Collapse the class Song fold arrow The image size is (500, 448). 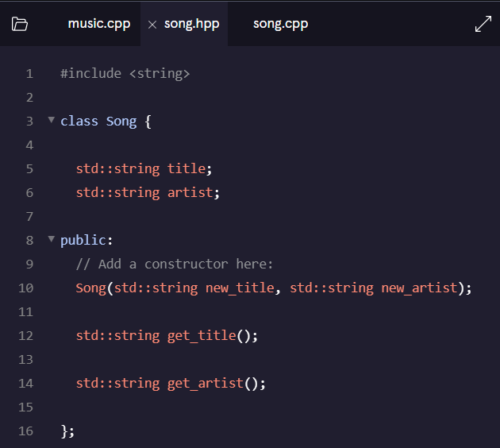(x=51, y=120)
